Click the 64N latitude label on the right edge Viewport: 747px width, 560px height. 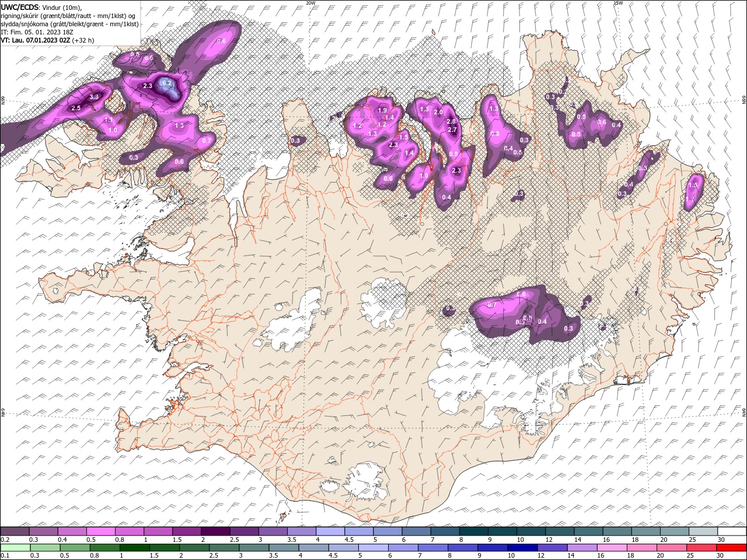744,413
